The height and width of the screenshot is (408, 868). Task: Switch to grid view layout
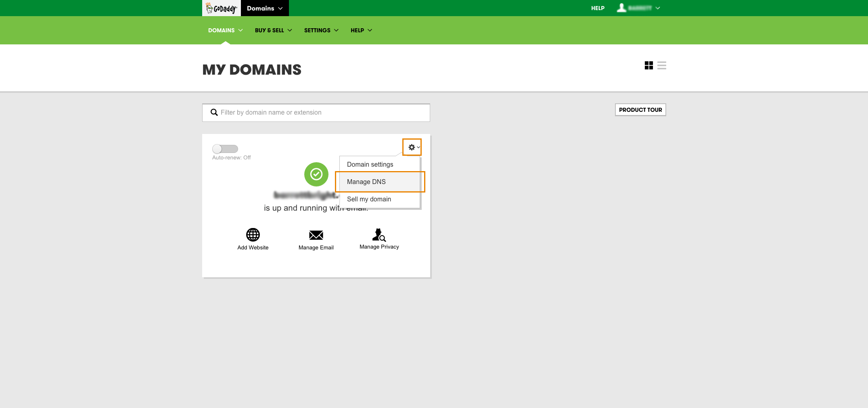[648, 65]
